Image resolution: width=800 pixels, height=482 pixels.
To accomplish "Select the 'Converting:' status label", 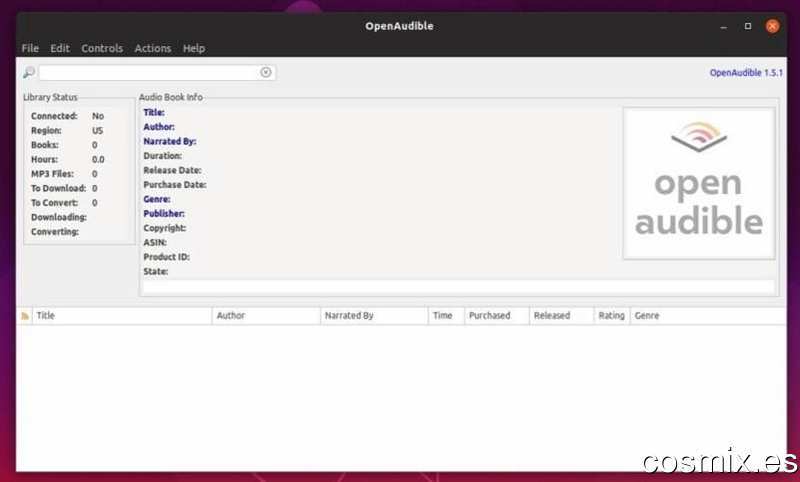I will [x=55, y=232].
